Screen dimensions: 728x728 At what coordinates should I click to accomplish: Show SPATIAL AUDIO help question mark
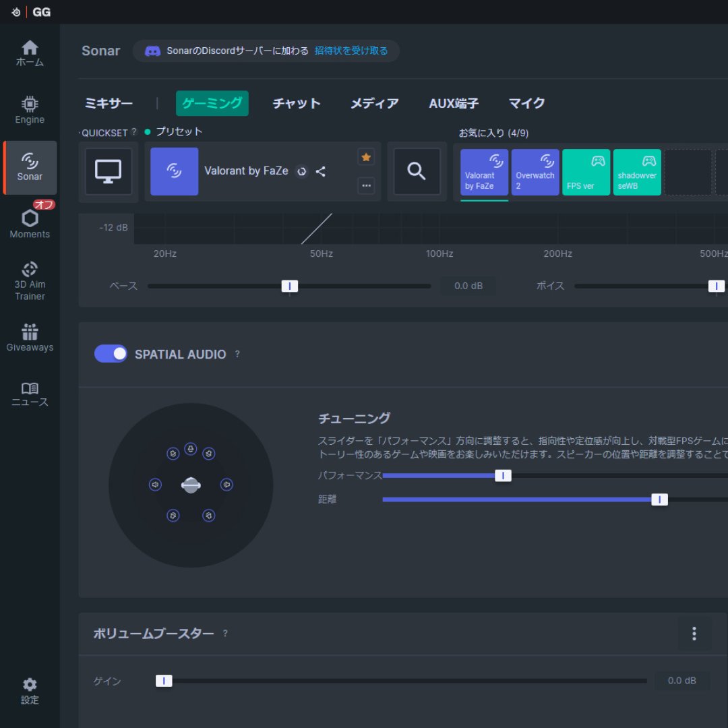237,354
